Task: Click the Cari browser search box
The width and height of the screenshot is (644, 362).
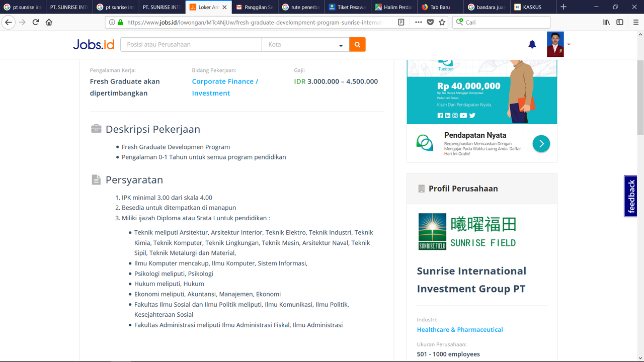Action: coord(501,22)
